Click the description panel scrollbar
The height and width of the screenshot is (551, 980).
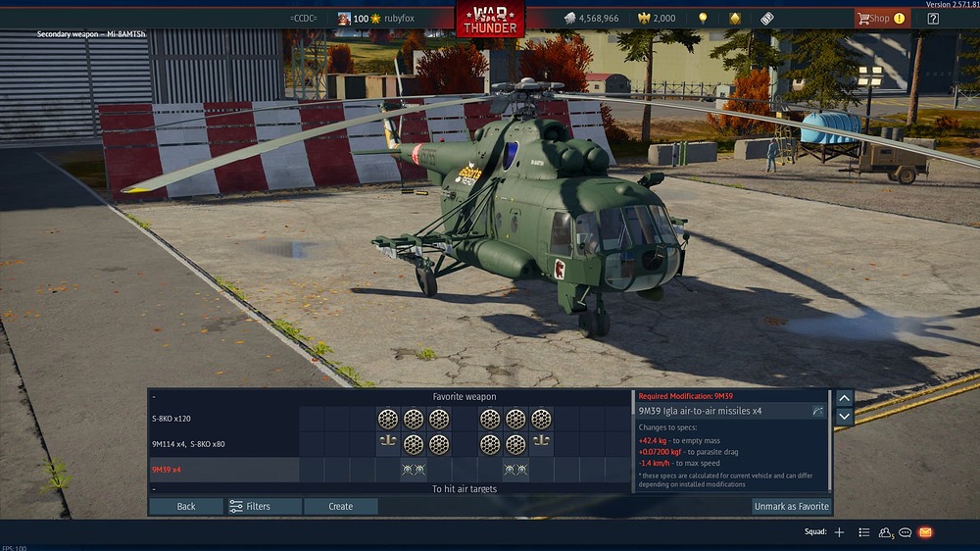[x=830, y=440]
